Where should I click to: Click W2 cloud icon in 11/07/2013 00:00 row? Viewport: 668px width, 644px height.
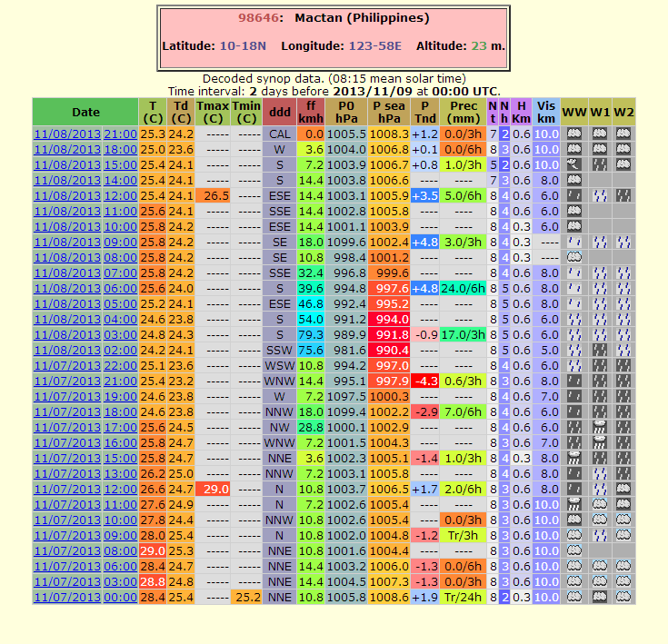point(623,597)
